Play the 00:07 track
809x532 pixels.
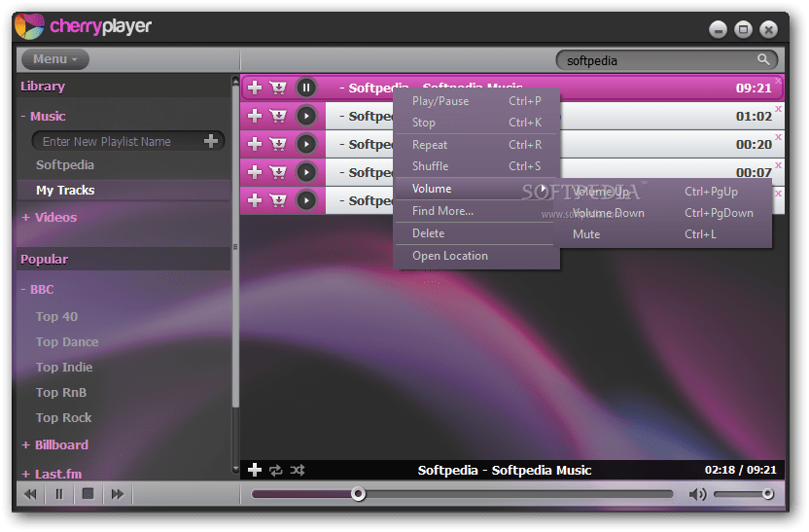[x=306, y=172]
